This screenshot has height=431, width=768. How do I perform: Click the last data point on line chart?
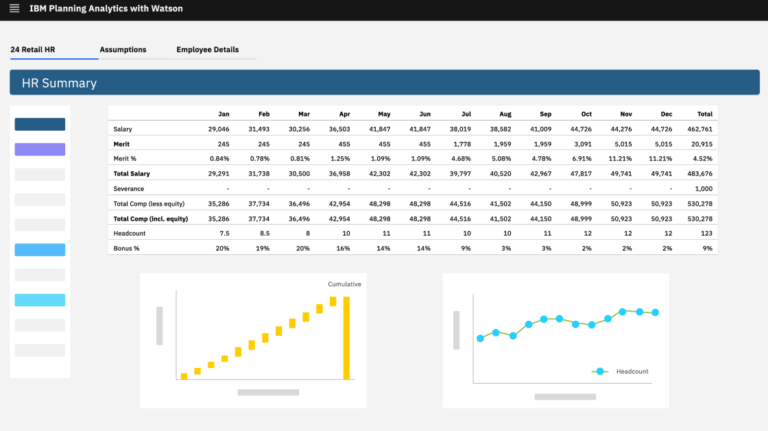(656, 313)
